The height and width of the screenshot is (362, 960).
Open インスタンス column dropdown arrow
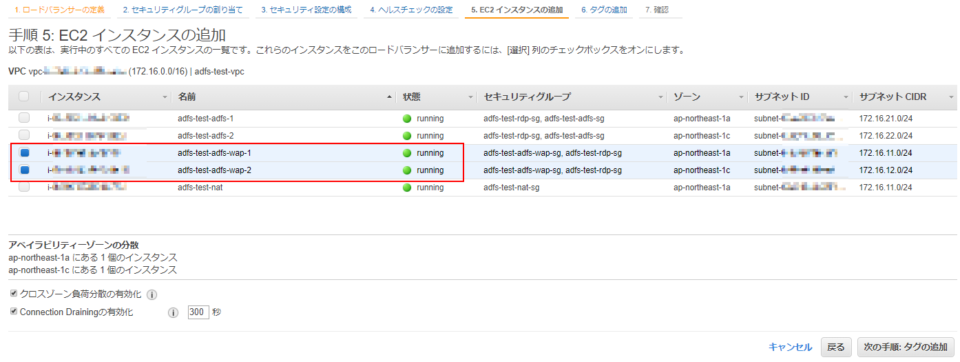164,97
